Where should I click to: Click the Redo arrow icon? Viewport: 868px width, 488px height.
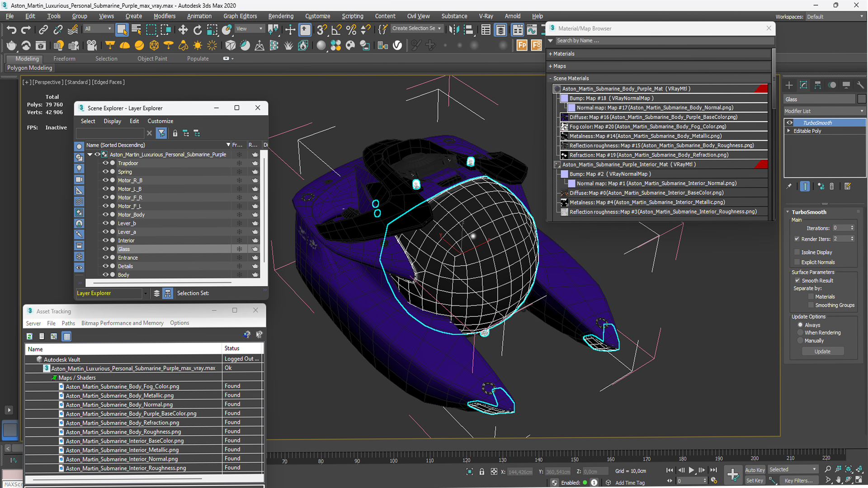[x=26, y=30]
